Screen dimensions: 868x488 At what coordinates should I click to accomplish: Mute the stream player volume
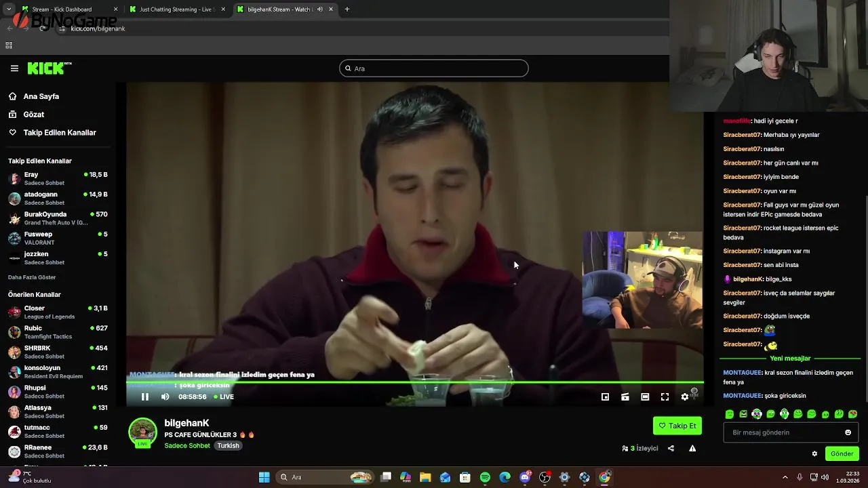[165, 396]
